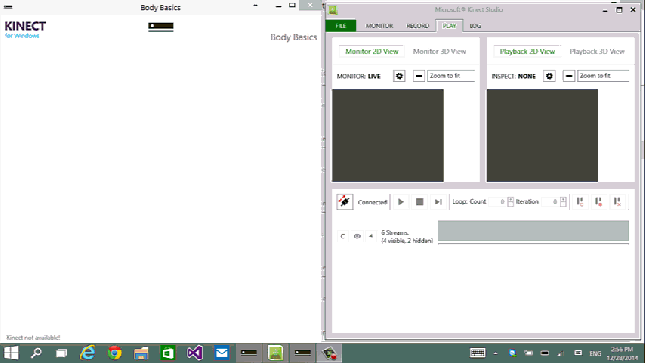
Task: Switch to the RECORD tab
Action: tap(418, 26)
